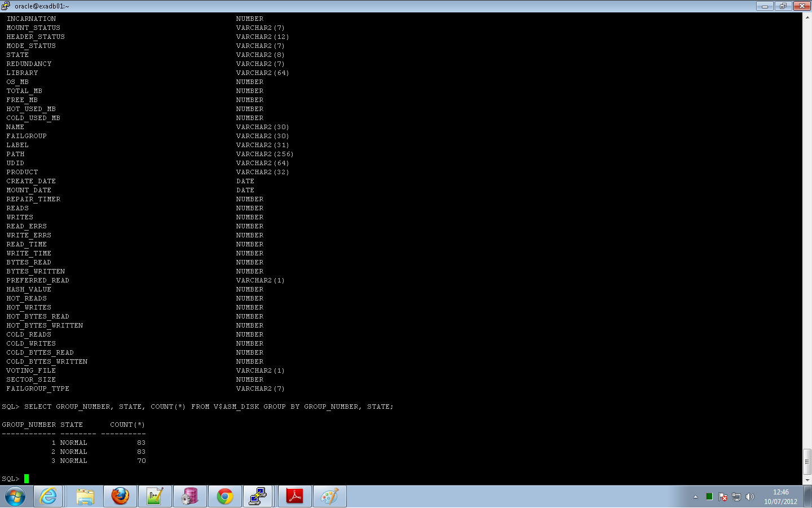
Task: Click the REPAIR_TIMER column name
Action: [33, 199]
